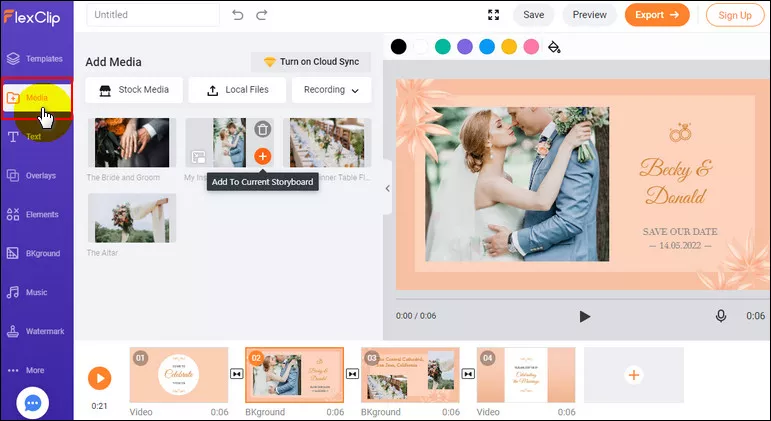Expand the Recording dropdown
Screen dimensions: 771x421
(331, 90)
